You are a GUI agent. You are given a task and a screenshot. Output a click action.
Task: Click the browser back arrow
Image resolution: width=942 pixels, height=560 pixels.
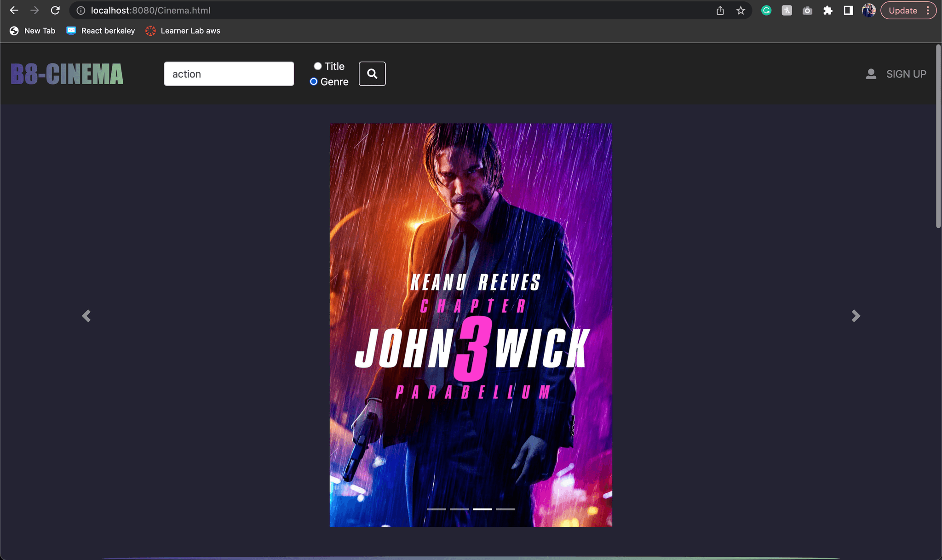[x=14, y=10]
